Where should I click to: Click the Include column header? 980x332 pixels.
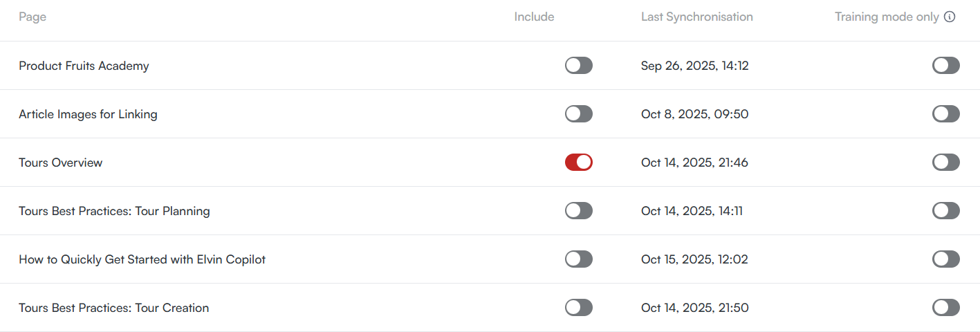534,17
